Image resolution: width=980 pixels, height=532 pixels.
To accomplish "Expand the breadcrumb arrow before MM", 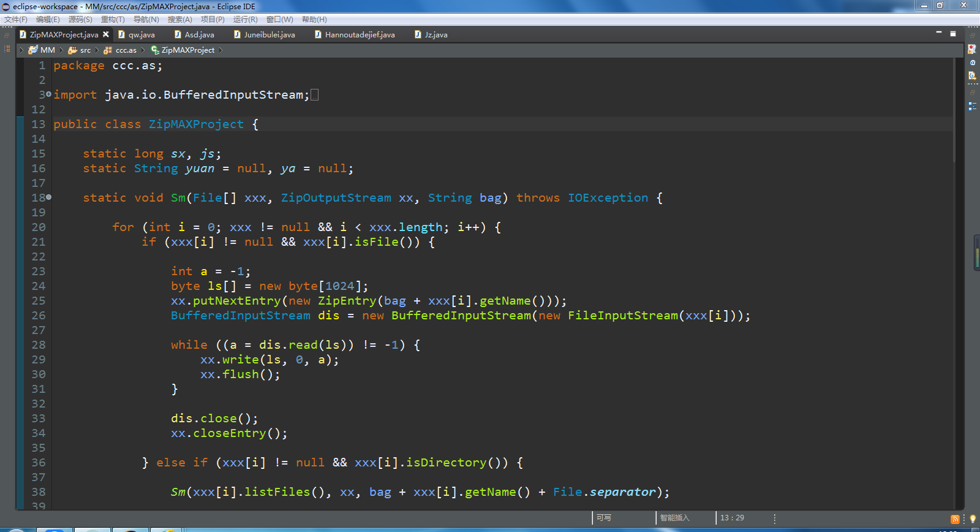I will pyautogui.click(x=22, y=50).
